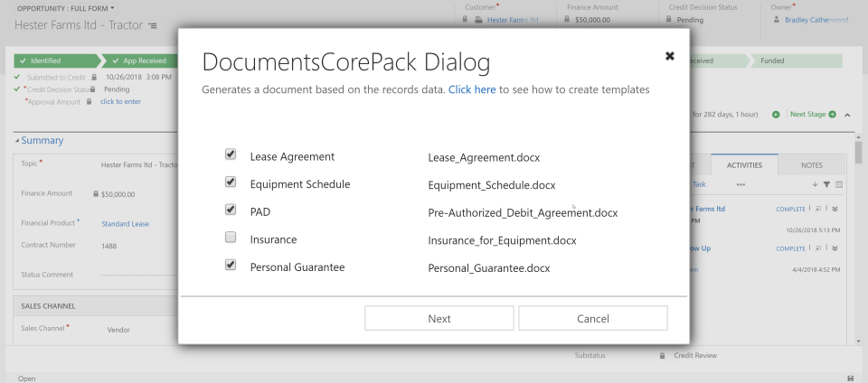Mark the 10/26/2018 activity as Complete

pyautogui.click(x=790, y=209)
